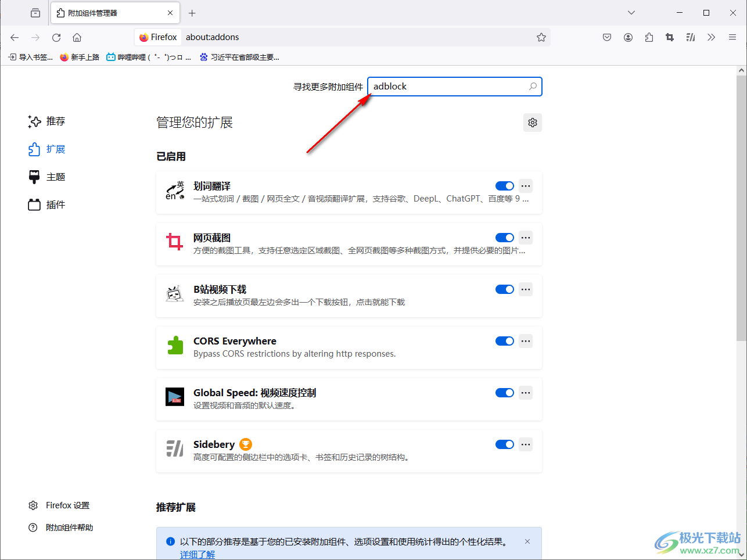Click the 划词翻译 extension icon
The height and width of the screenshot is (560, 747).
[175, 190]
